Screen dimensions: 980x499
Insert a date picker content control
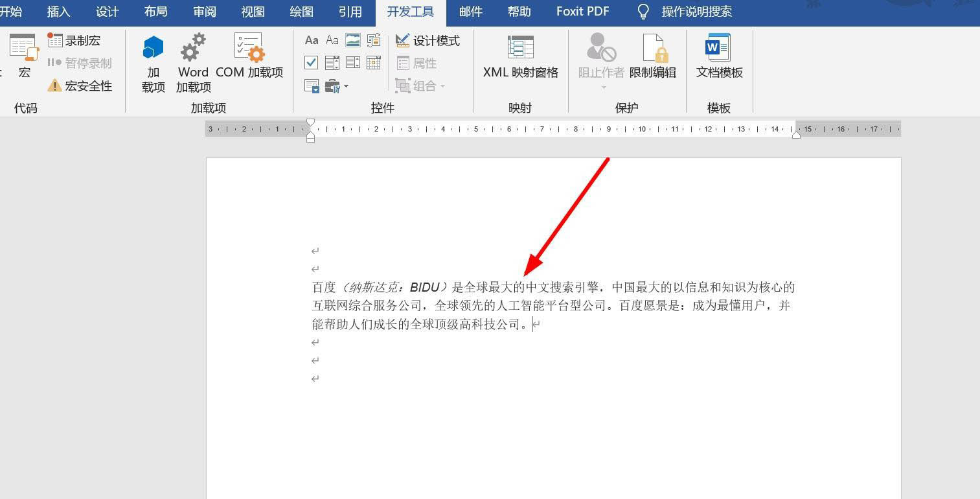point(374,63)
